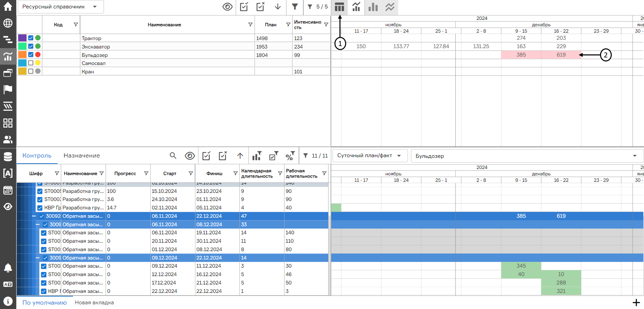
Task: Select the Кран intensity cell 101
Action: pos(311,72)
